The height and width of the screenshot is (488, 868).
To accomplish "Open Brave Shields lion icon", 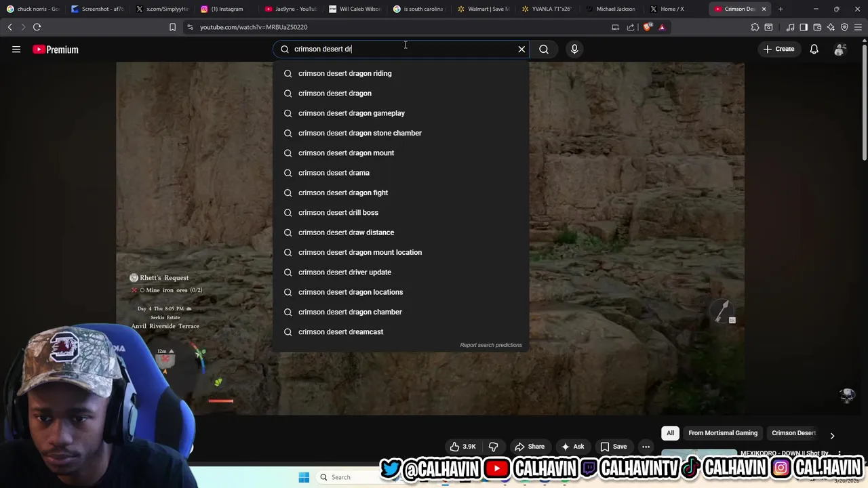I will 647,27.
